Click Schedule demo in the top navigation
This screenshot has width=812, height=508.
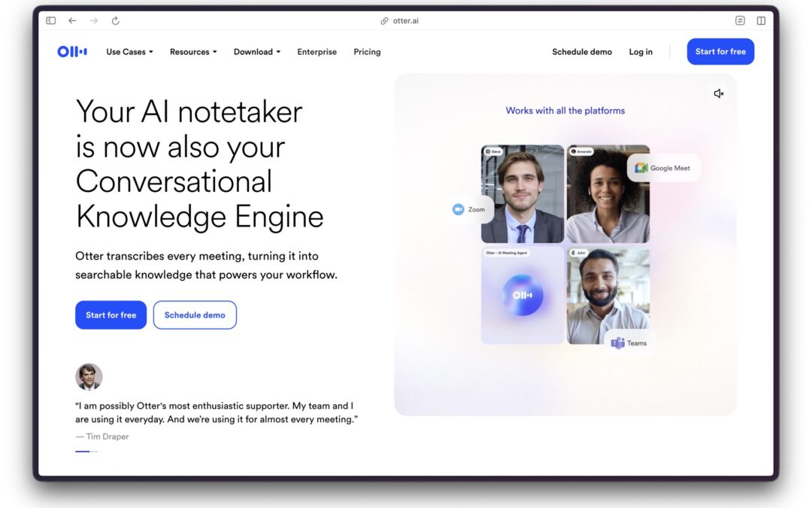coord(582,52)
